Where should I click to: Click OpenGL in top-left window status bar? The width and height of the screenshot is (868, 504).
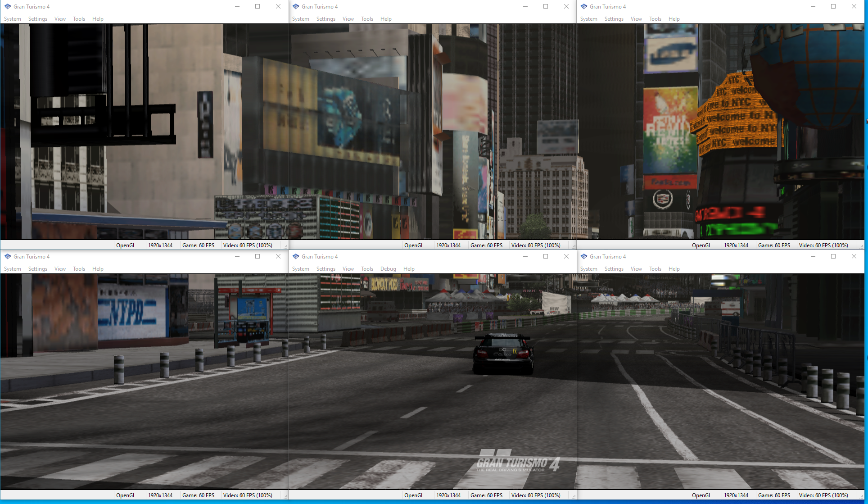pos(126,245)
